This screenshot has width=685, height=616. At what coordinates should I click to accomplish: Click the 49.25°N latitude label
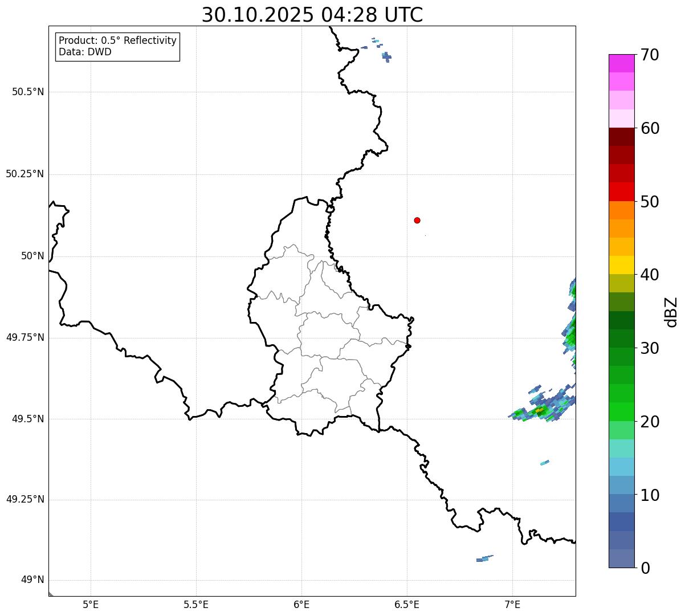(x=25, y=499)
